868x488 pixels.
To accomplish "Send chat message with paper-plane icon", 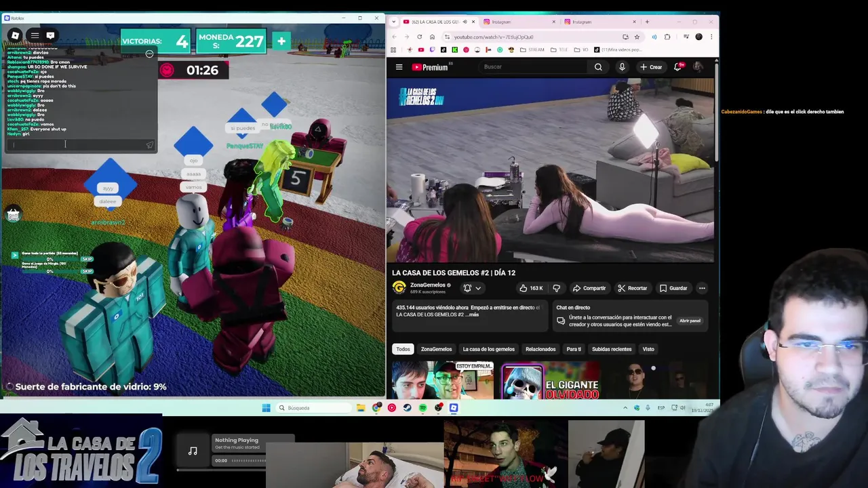I will tap(149, 144).
